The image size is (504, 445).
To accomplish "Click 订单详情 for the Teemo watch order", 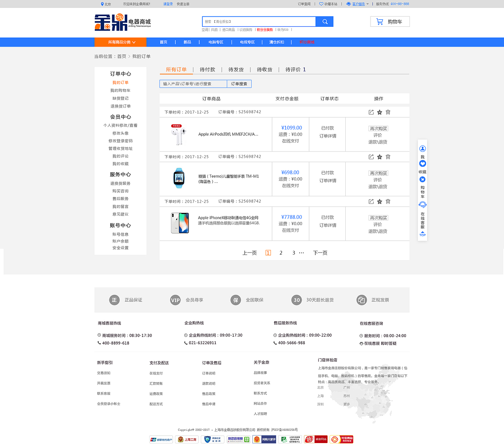I will [328, 181].
